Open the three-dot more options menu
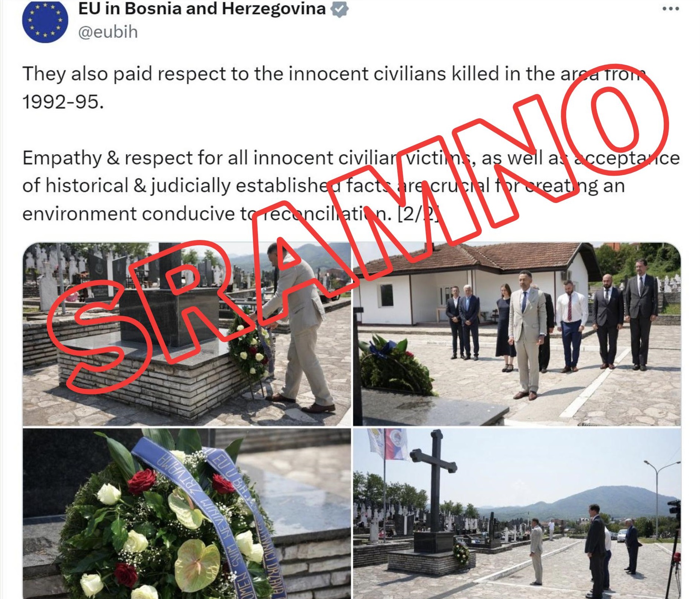The width and height of the screenshot is (700, 599). pyautogui.click(x=671, y=9)
